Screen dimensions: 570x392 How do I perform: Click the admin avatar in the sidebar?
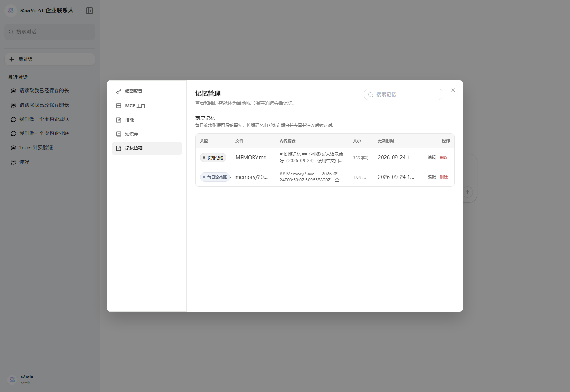click(x=12, y=380)
